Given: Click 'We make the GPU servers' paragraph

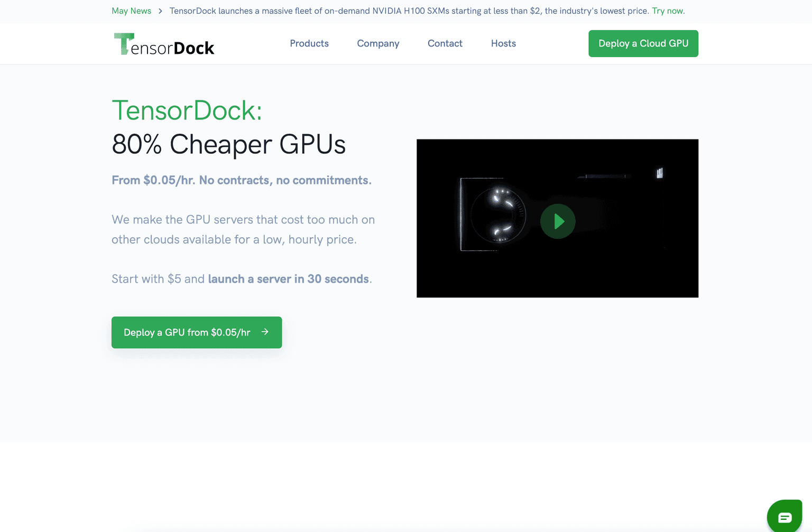Looking at the screenshot, I should tap(243, 229).
